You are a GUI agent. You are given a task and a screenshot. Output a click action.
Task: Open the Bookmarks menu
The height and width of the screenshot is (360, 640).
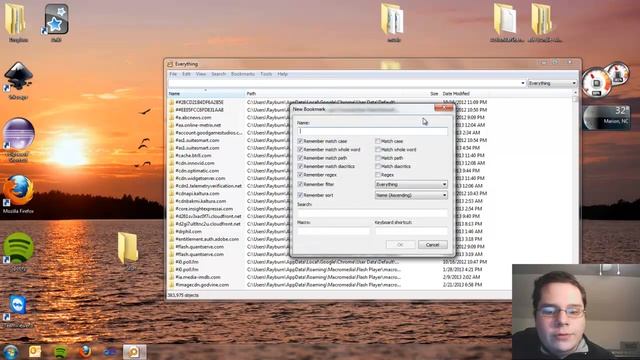tap(243, 74)
